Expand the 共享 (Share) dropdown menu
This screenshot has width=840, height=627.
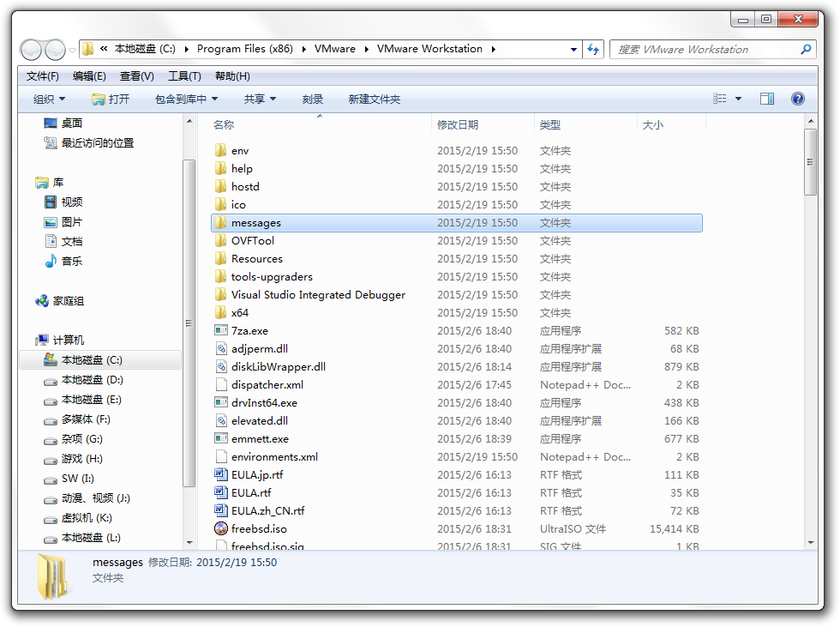260,99
